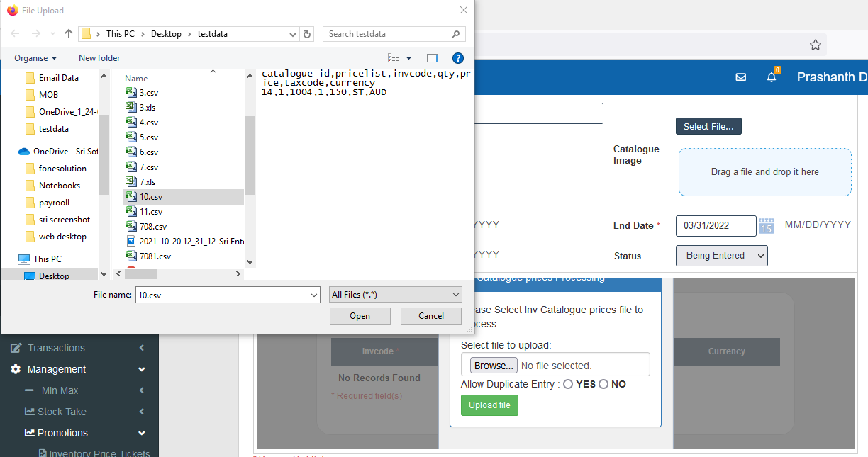Select NO for Allow Duplicate Entry

pos(603,384)
